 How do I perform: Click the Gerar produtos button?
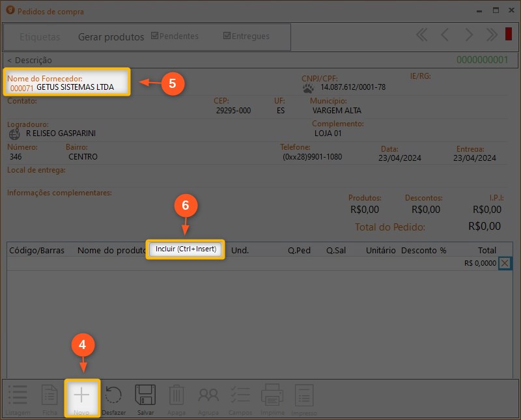point(111,37)
